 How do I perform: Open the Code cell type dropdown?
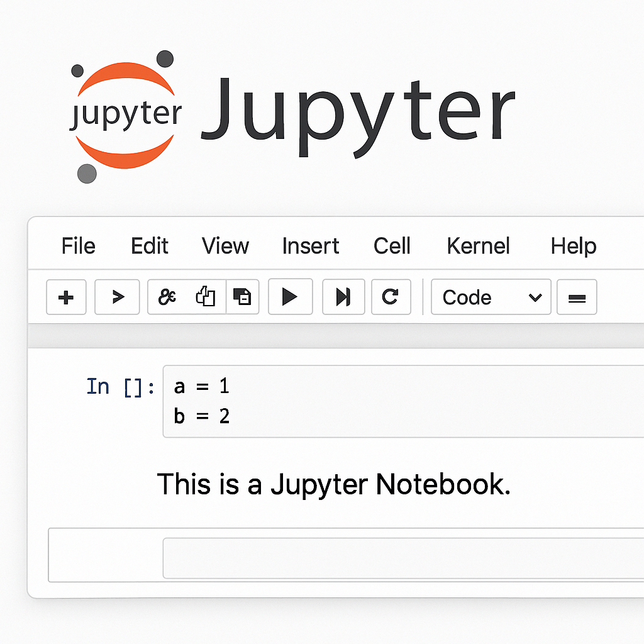[491, 297]
